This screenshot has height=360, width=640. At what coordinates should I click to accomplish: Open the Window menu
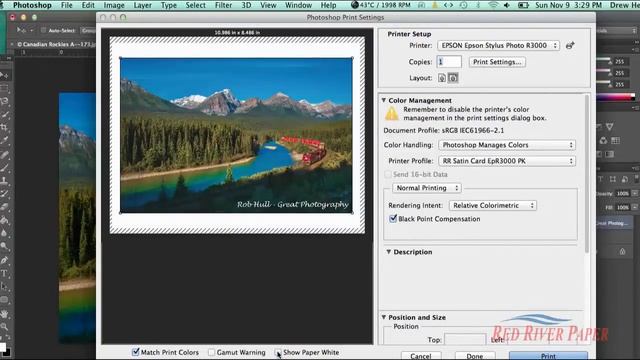tap(298, 5)
